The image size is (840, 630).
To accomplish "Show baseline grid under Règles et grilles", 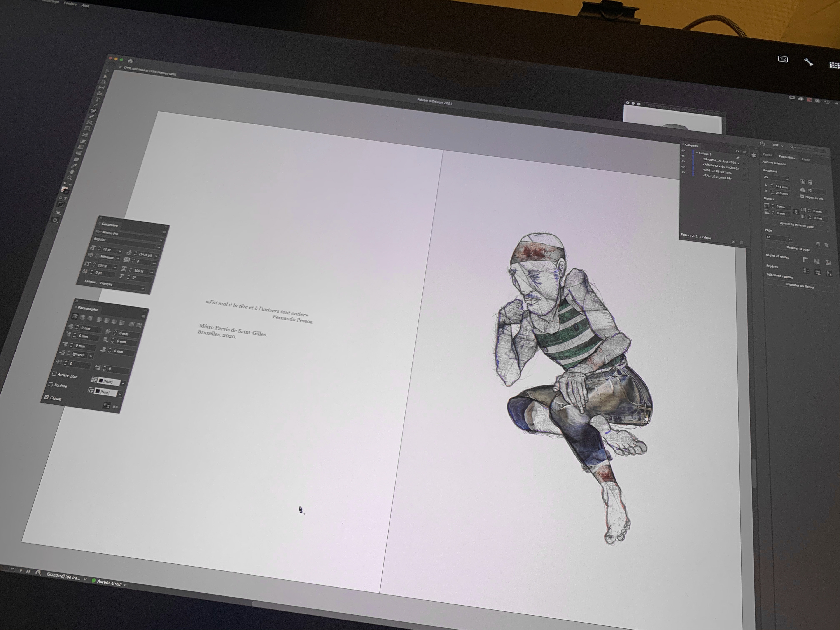I will pyautogui.click(x=817, y=261).
